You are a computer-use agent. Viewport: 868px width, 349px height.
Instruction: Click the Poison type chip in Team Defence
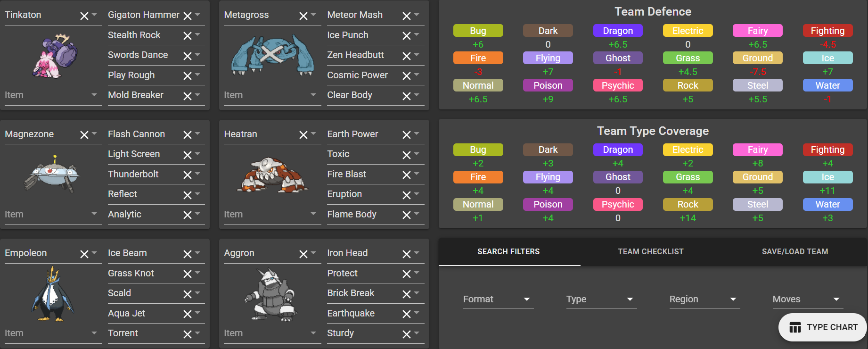pyautogui.click(x=548, y=85)
